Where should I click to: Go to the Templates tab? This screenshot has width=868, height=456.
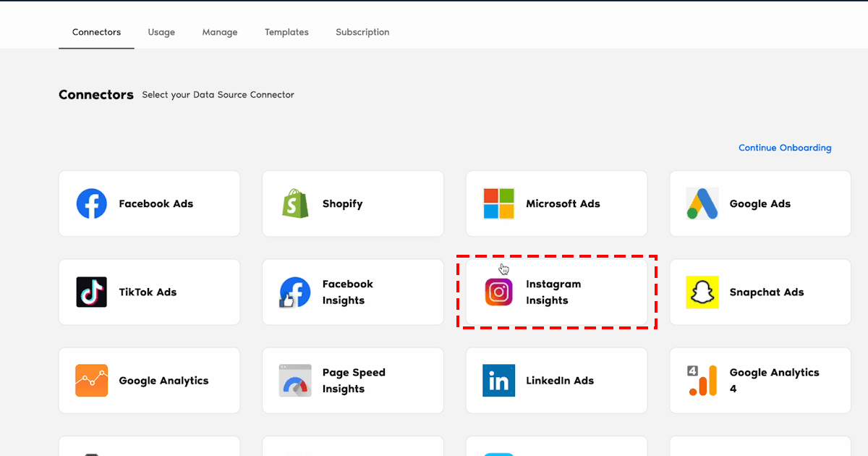point(286,33)
